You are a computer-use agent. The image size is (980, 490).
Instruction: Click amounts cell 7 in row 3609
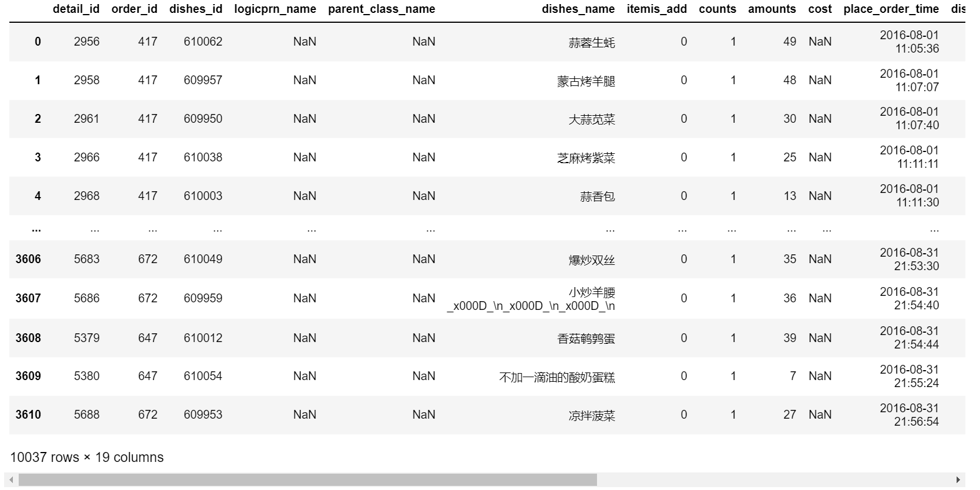(793, 376)
